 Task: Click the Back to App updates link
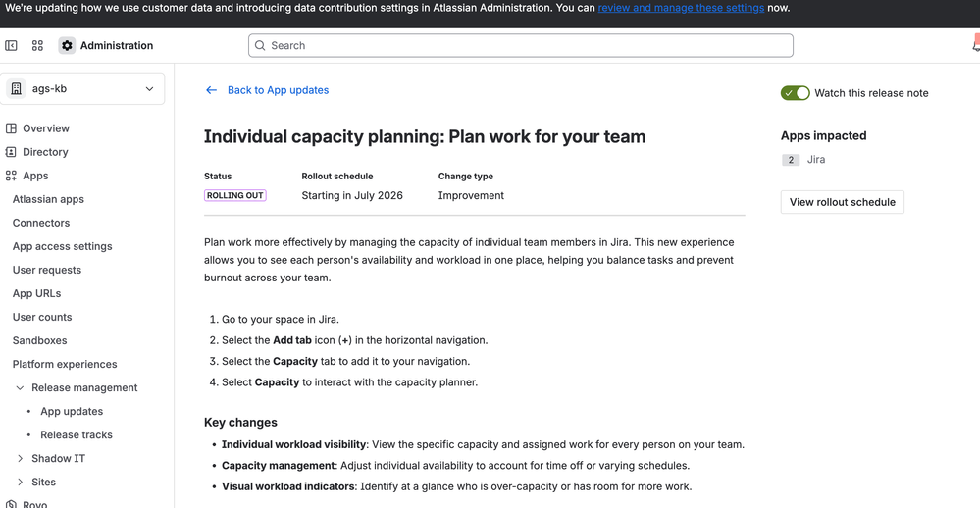(x=279, y=90)
